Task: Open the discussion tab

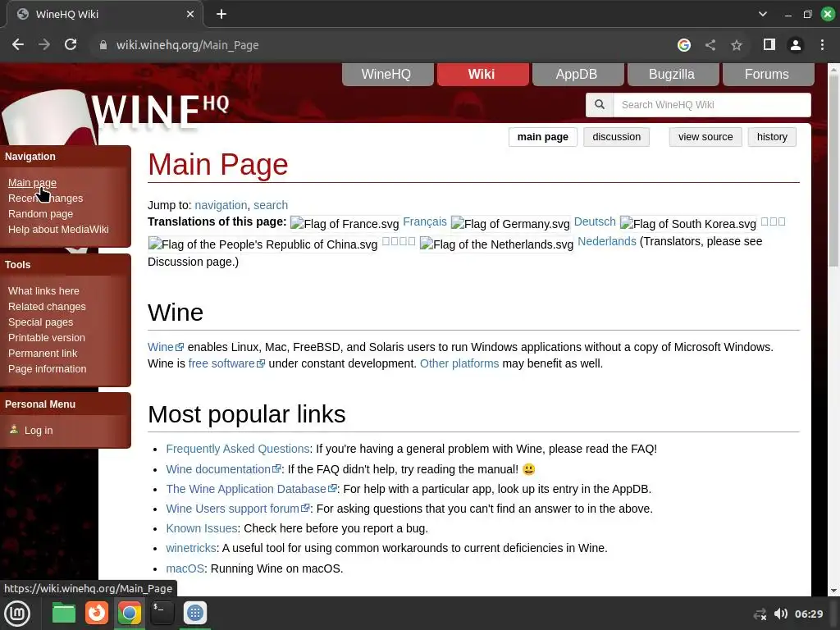Action: [616, 137]
